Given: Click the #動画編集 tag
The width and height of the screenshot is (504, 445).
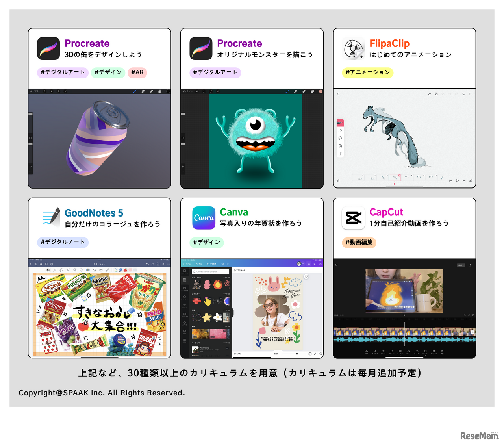Looking at the screenshot, I should click(x=359, y=242).
